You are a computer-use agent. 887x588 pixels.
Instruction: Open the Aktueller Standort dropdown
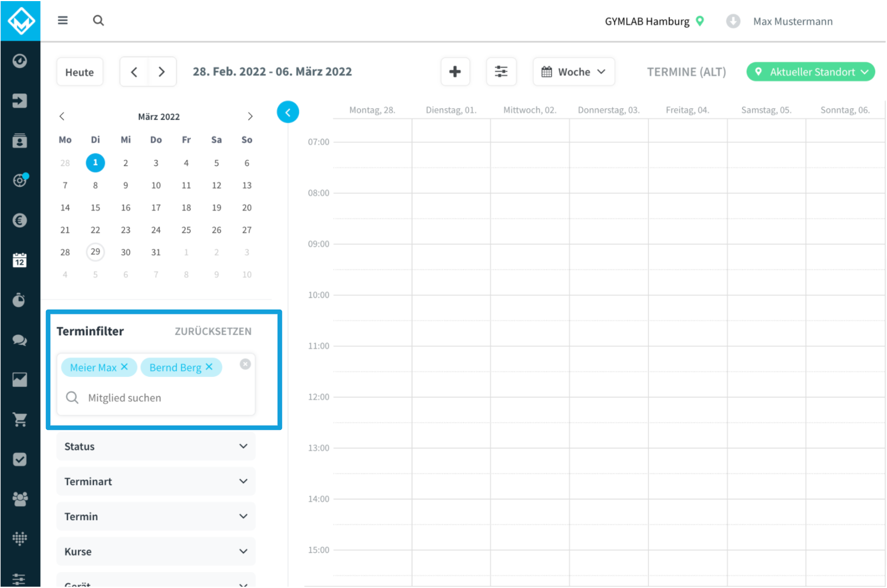tap(811, 72)
